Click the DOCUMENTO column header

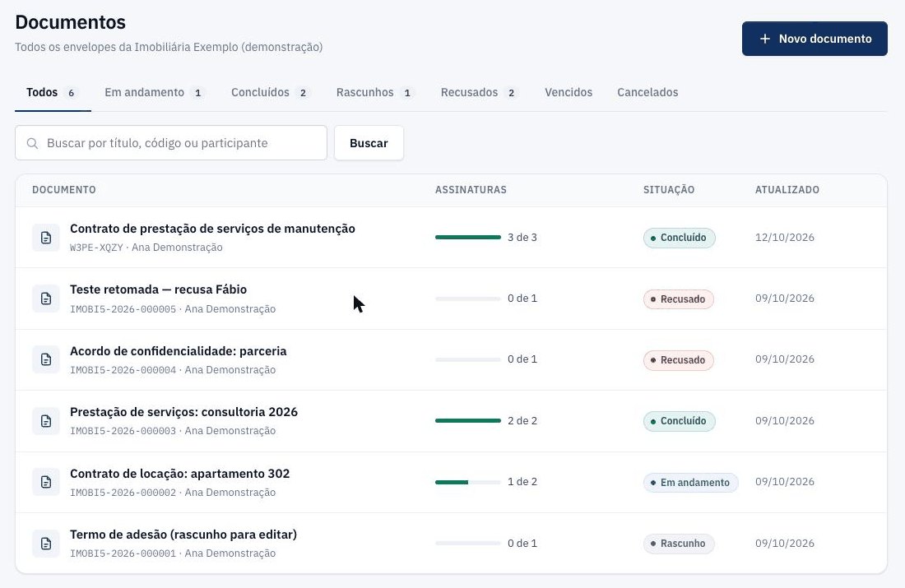[64, 190]
